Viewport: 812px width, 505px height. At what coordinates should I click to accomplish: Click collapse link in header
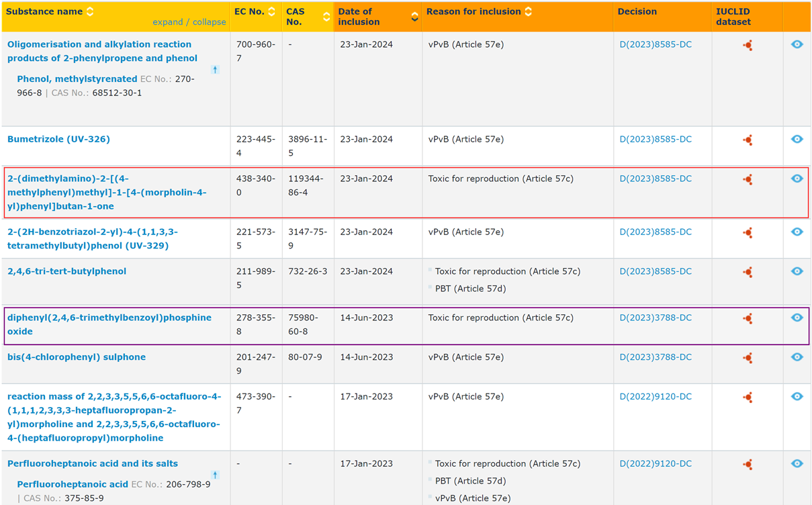(210, 22)
